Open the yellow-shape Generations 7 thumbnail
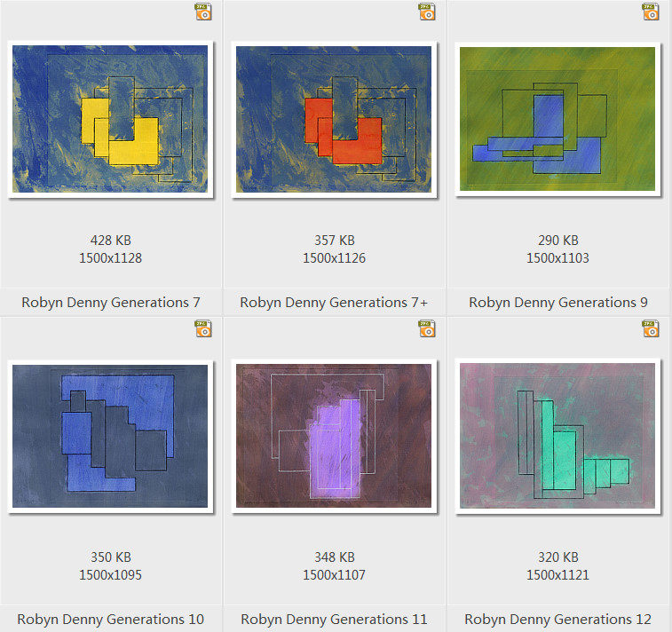Screen dimensions: 672x632 pos(110,119)
